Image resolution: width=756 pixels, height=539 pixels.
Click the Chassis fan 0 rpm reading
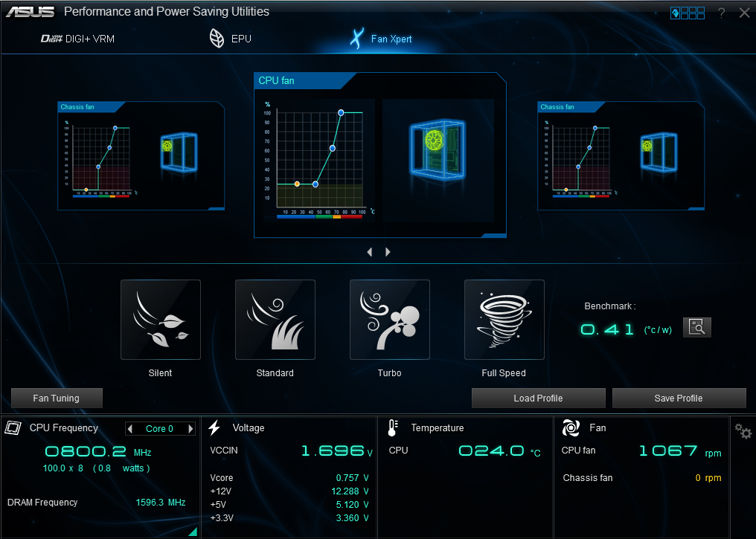pos(708,478)
